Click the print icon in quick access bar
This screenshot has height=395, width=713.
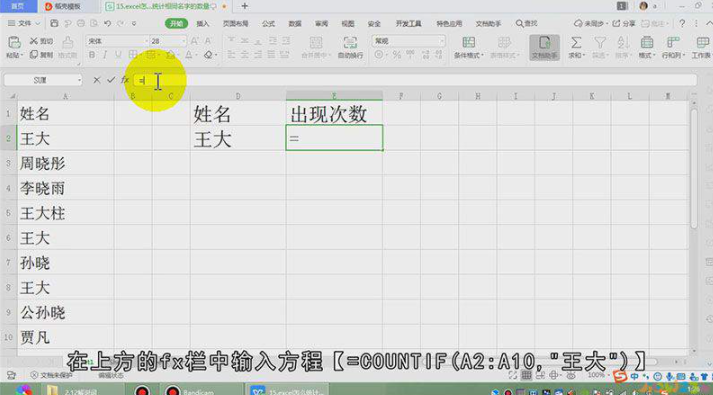[x=80, y=23]
